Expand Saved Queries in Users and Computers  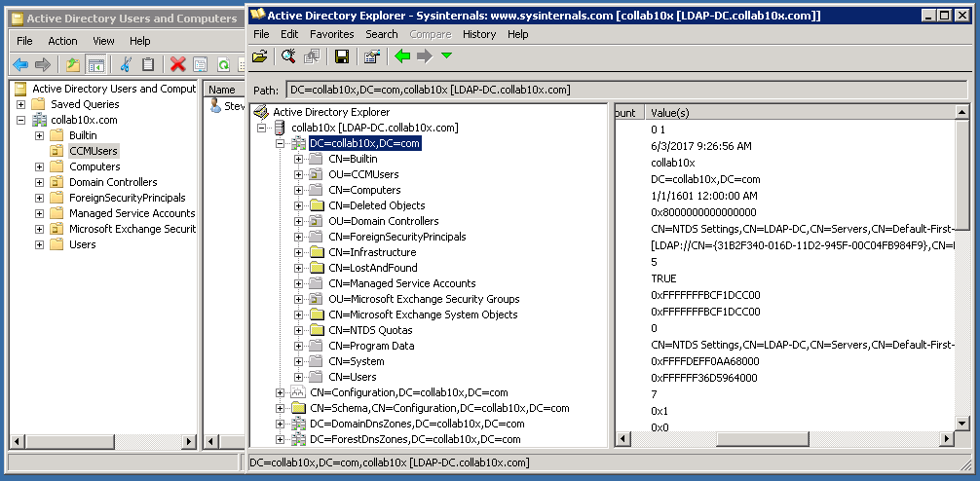pyautogui.click(x=21, y=104)
